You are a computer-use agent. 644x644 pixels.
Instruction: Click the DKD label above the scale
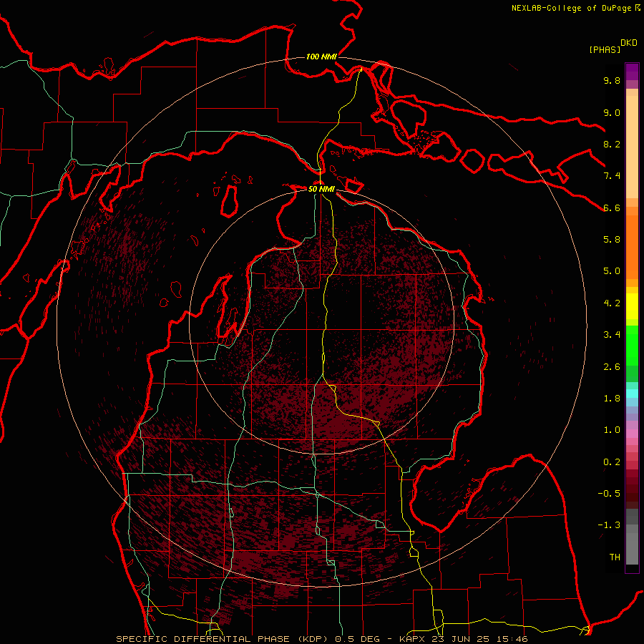629,43
